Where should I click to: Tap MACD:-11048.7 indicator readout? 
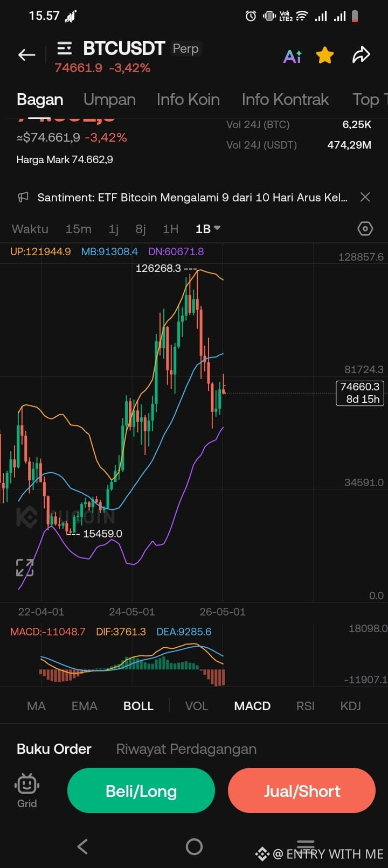point(47,632)
